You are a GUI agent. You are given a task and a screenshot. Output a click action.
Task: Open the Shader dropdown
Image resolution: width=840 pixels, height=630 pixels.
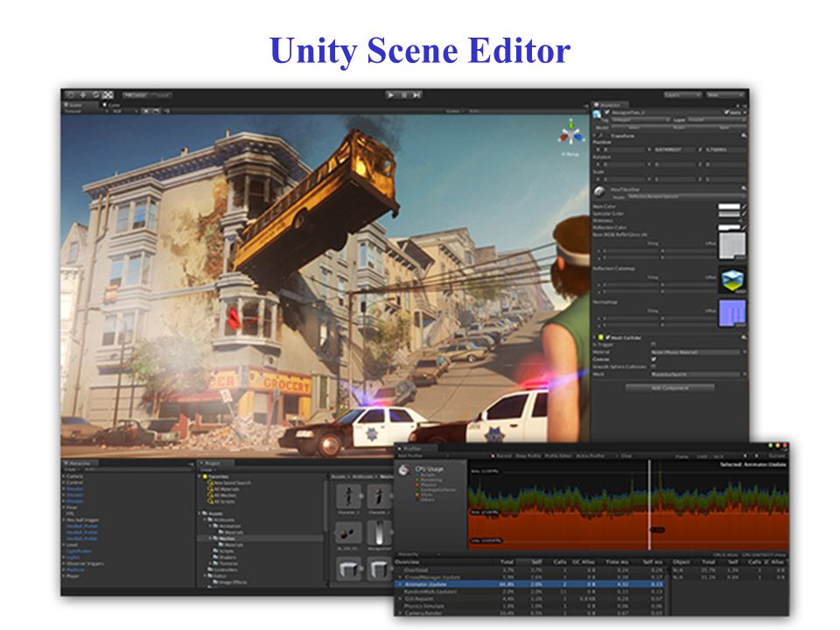click(686, 197)
